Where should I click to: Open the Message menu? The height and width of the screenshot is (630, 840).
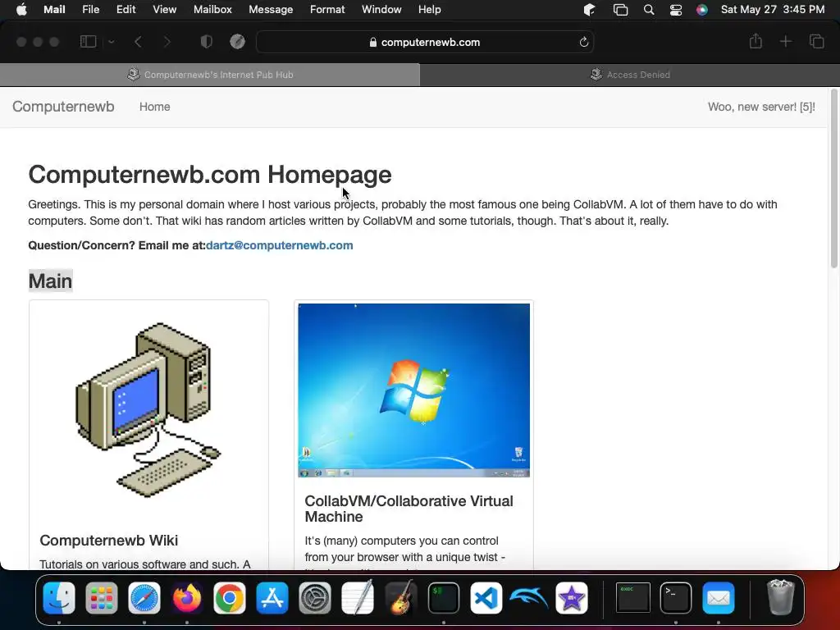(271, 10)
